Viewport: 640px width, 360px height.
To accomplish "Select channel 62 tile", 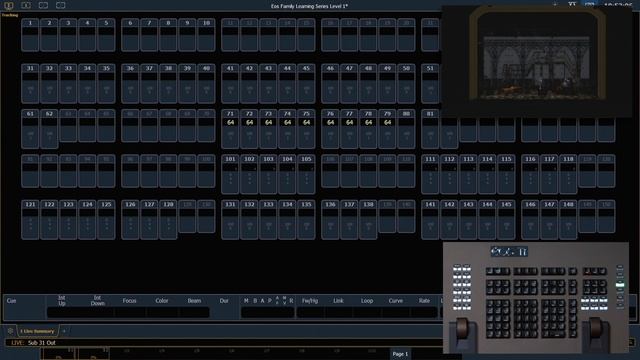I will [x=49, y=129].
